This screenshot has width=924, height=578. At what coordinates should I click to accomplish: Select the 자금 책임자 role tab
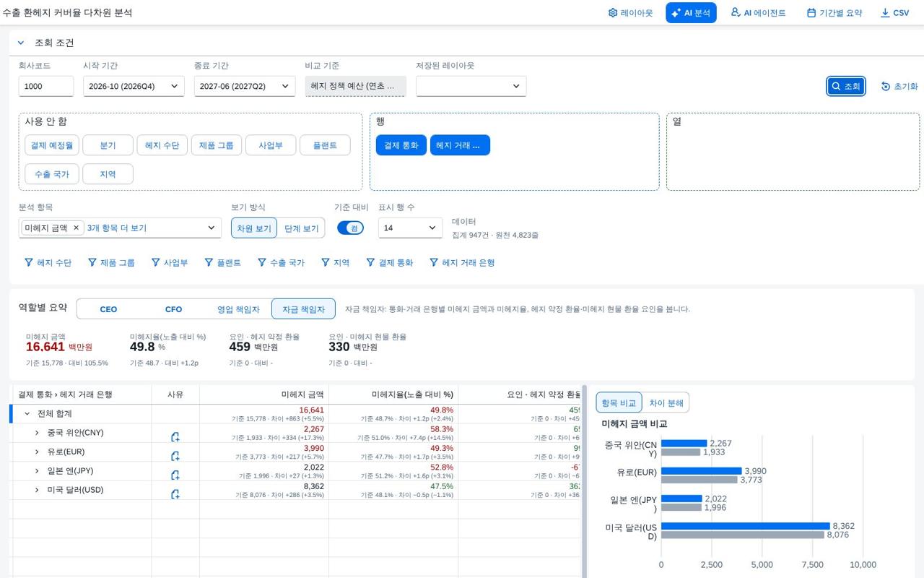click(303, 309)
